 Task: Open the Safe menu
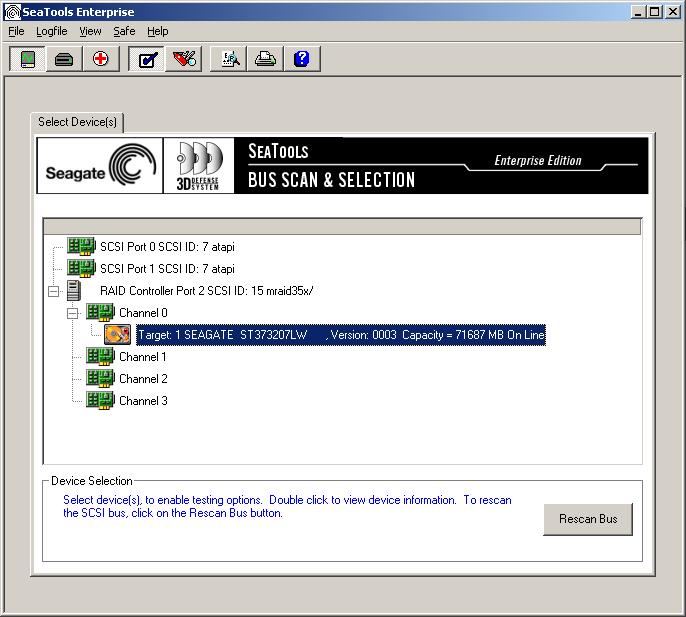pyautogui.click(x=124, y=31)
